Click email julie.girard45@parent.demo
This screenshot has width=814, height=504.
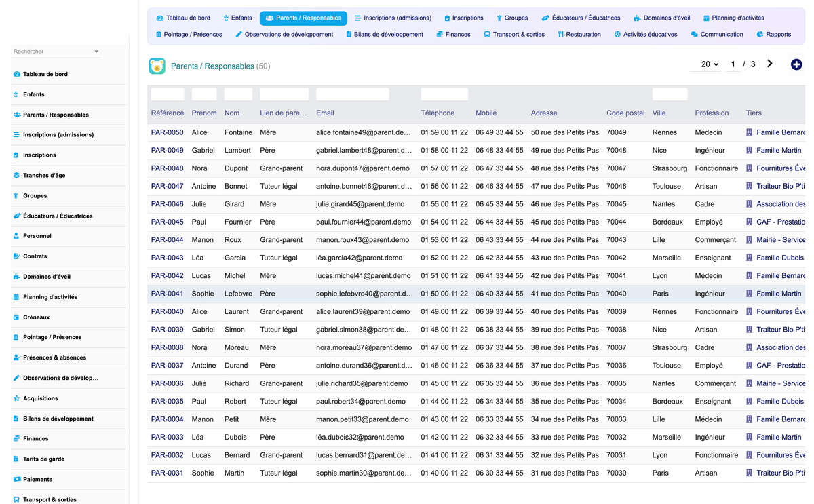pyautogui.click(x=360, y=204)
